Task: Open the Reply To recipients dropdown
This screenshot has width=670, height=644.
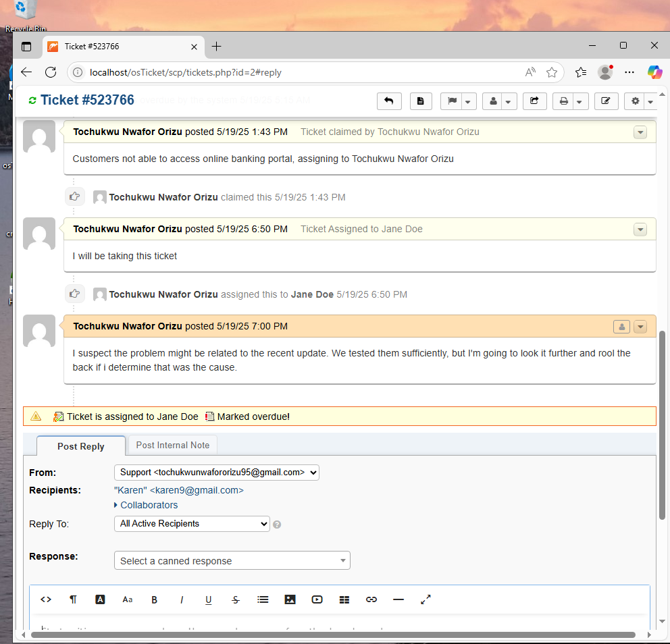Action: click(x=192, y=524)
